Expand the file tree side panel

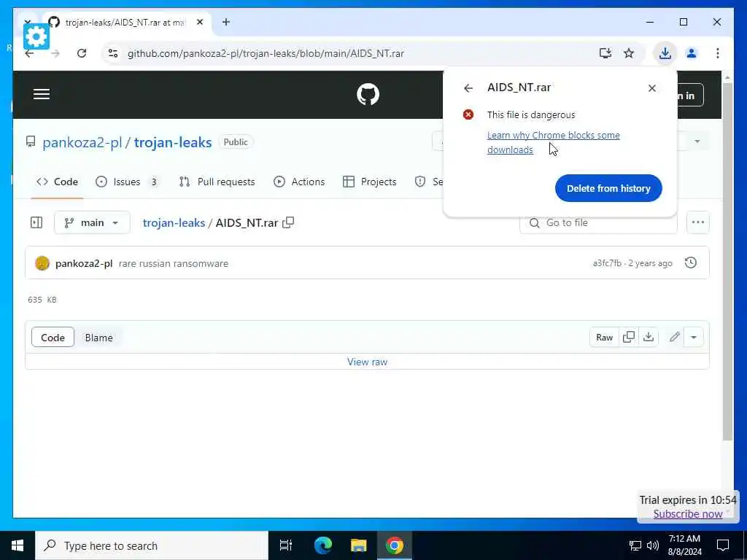click(x=36, y=222)
